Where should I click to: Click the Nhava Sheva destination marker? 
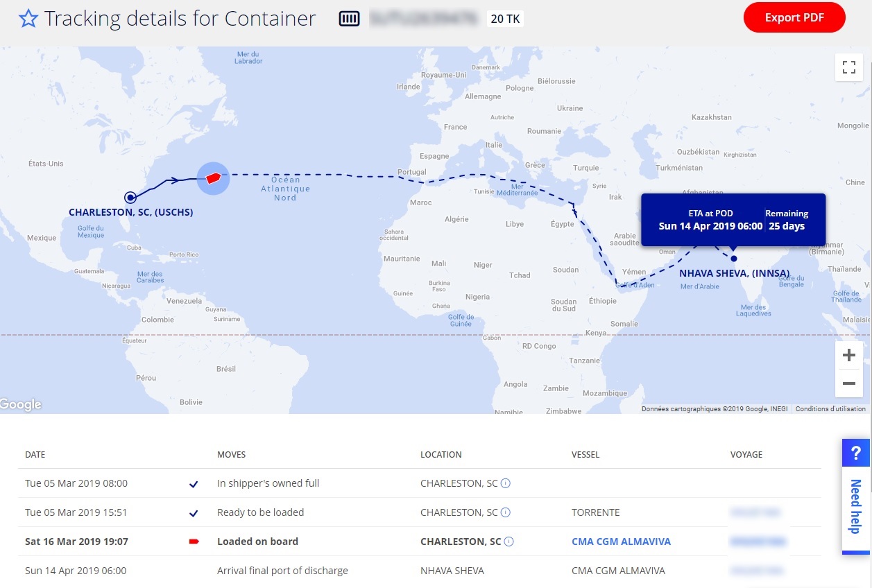point(734,259)
